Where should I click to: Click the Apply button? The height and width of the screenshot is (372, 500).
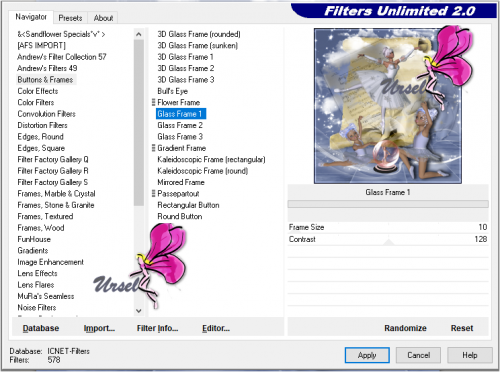click(367, 355)
